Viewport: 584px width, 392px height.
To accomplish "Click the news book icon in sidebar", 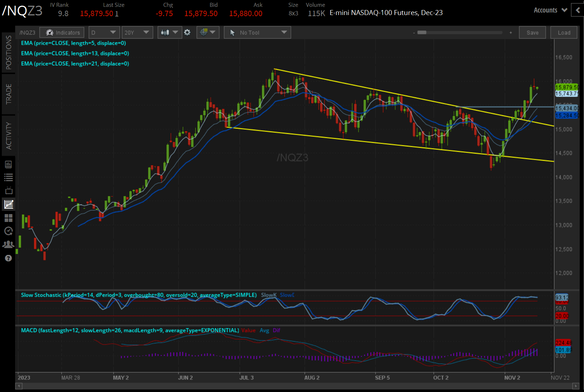I will [9, 164].
